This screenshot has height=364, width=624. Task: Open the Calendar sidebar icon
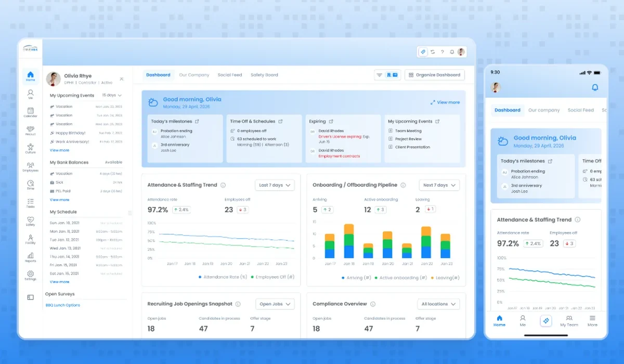[x=31, y=112]
